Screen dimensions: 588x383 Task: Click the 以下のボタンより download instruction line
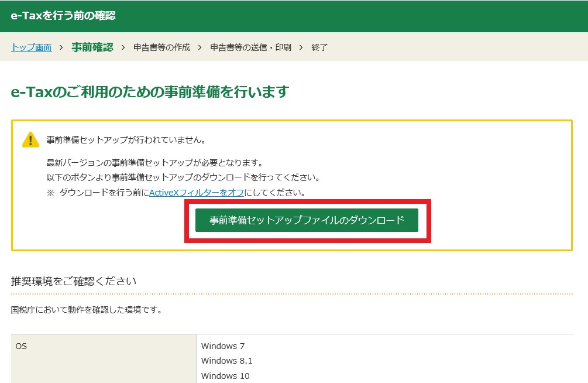183,177
